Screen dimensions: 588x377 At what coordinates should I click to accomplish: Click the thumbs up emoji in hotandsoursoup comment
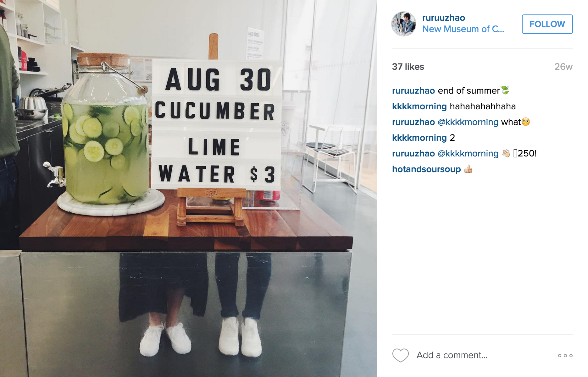click(468, 169)
